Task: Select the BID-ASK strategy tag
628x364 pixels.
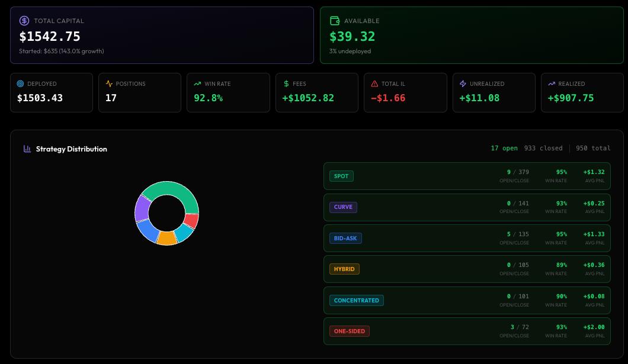Action: tap(345, 239)
